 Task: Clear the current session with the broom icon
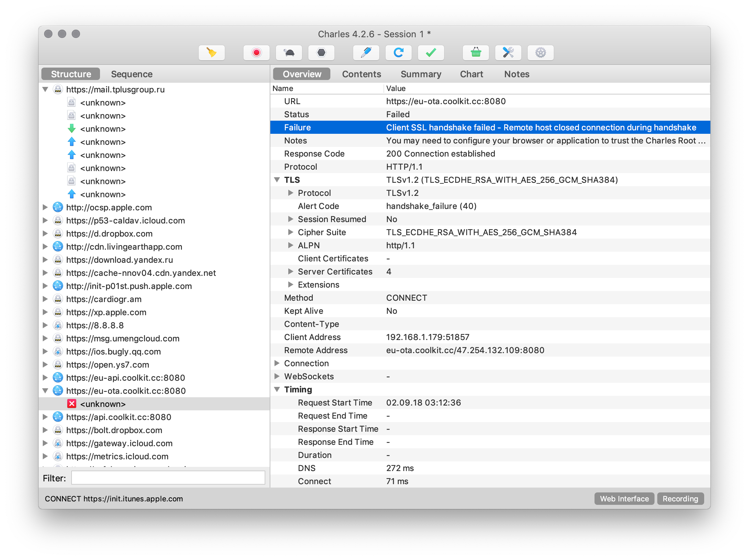click(211, 53)
